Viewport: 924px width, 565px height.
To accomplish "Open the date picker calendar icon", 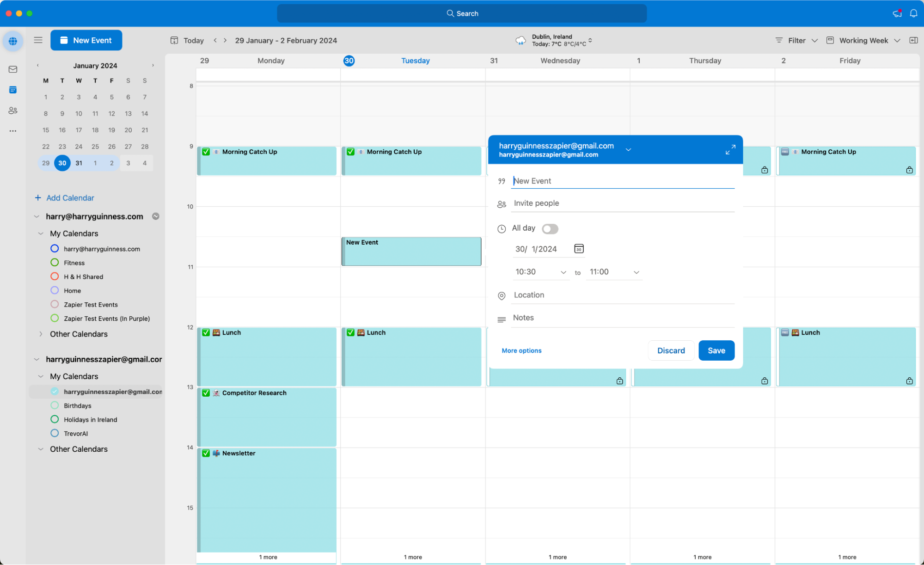I will click(579, 249).
